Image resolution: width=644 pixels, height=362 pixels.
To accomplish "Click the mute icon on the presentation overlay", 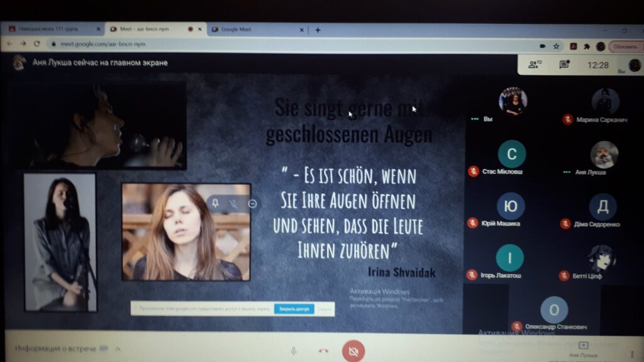I will [x=234, y=204].
